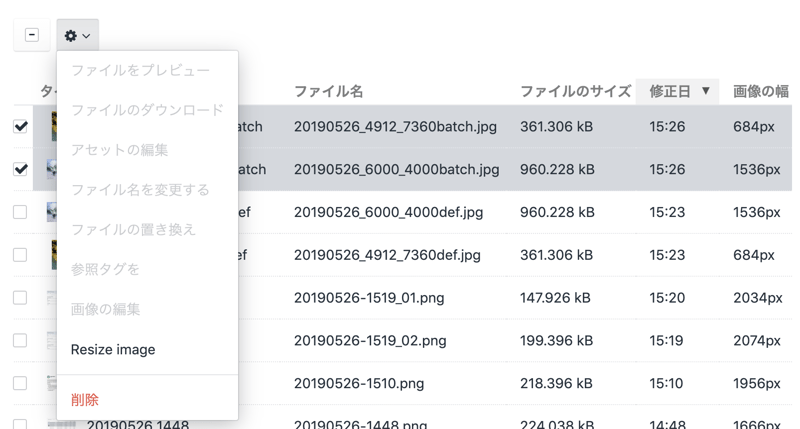The width and height of the screenshot is (800, 429).
Task: Click thumbnail of 4912_7360def image
Action: [50, 255]
